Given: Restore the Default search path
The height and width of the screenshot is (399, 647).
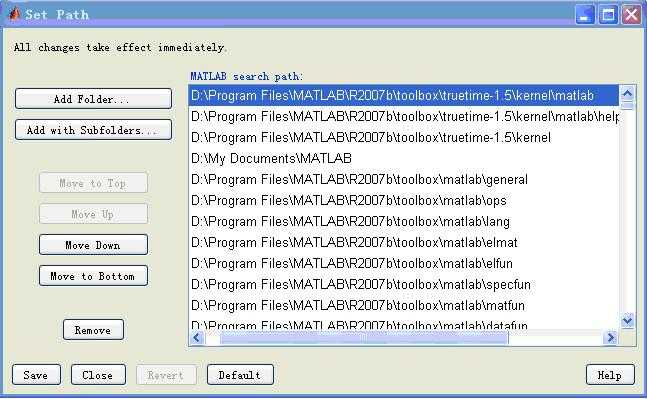Looking at the screenshot, I should [x=240, y=375].
